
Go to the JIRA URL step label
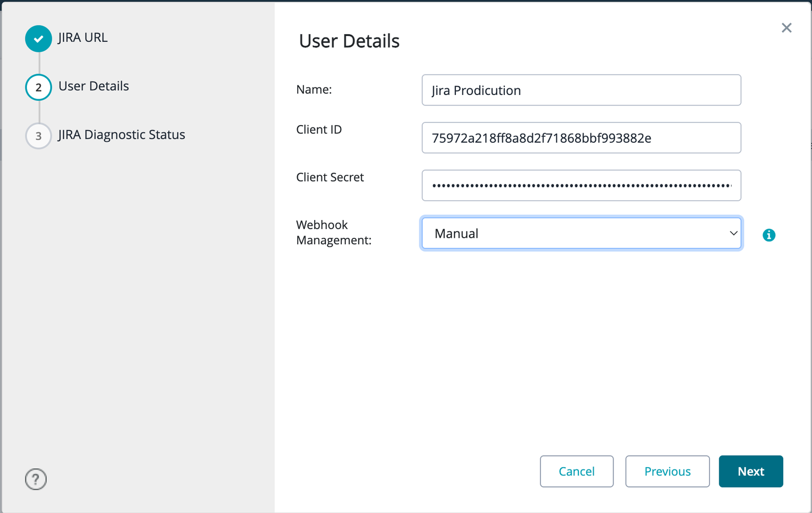pos(83,38)
